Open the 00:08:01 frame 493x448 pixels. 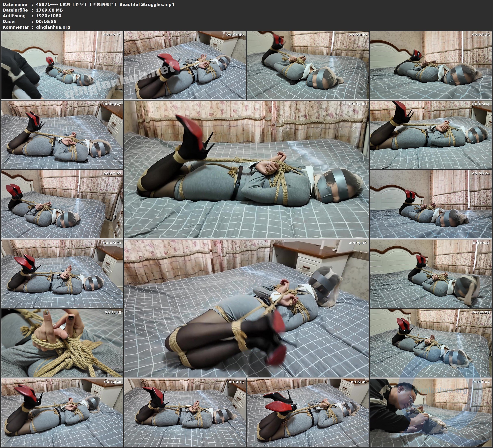tap(431, 204)
